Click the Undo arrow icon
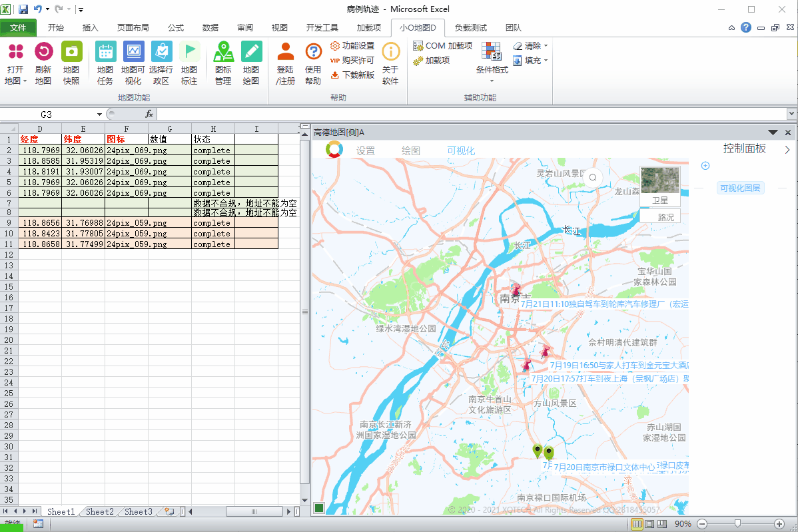 [38, 9]
